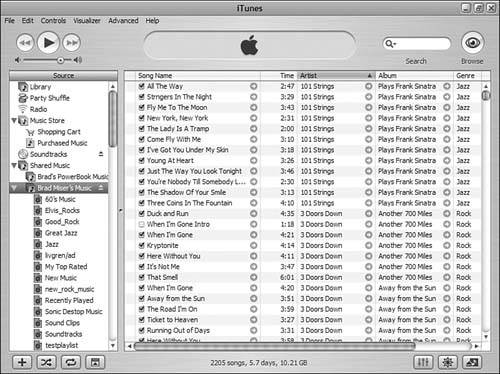This screenshot has width=500, height=374.
Task: Open the Advanced menu
Action: [123, 21]
